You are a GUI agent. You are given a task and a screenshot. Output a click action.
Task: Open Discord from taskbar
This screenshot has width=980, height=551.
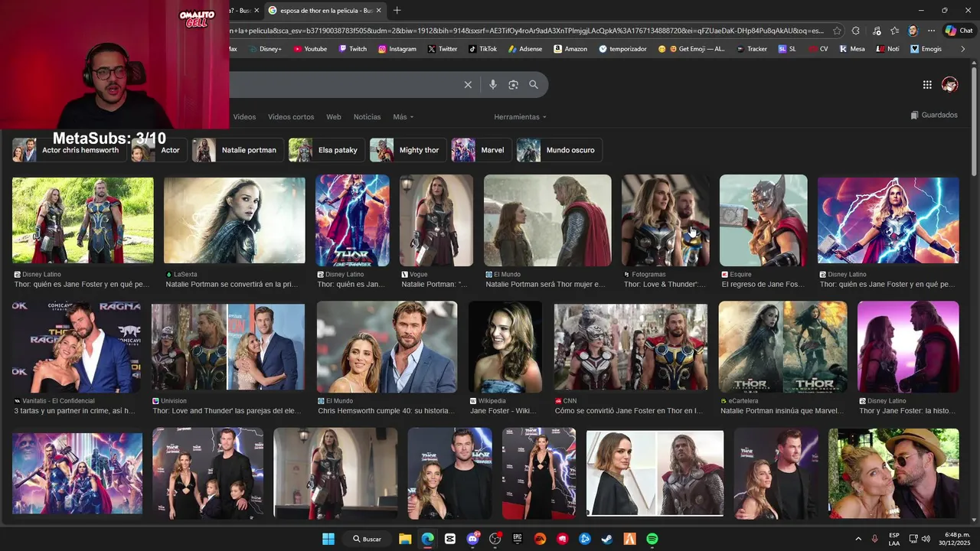(472, 539)
